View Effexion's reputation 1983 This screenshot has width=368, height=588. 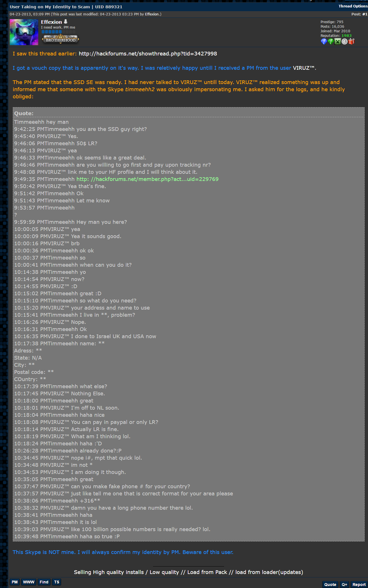coord(346,35)
